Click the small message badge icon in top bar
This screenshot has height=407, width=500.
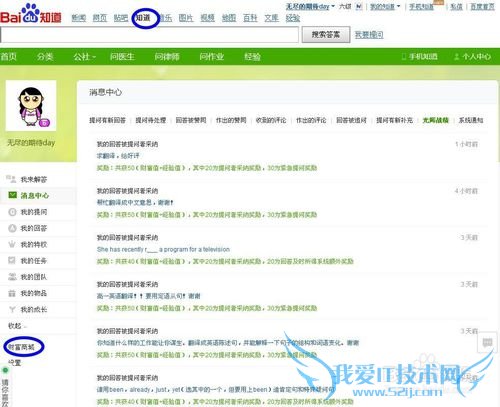(x=359, y=6)
